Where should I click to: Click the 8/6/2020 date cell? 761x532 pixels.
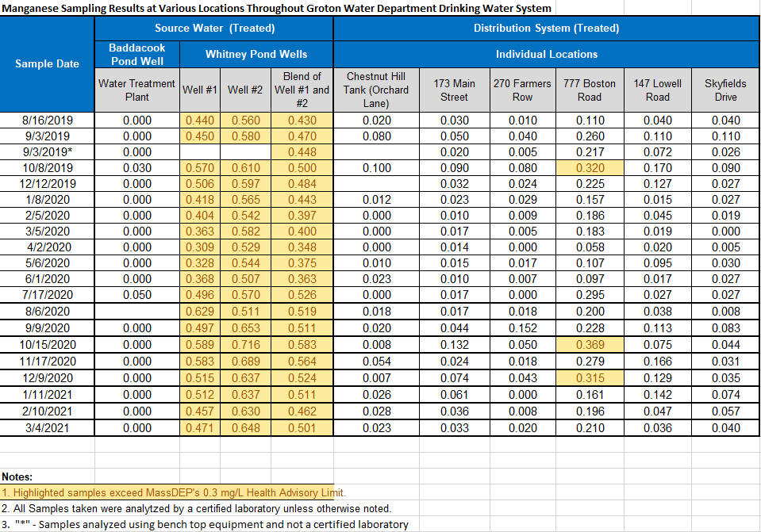(47, 312)
